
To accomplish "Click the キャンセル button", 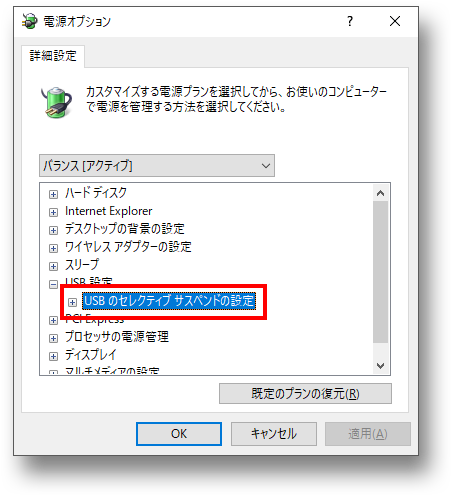I will tap(274, 434).
